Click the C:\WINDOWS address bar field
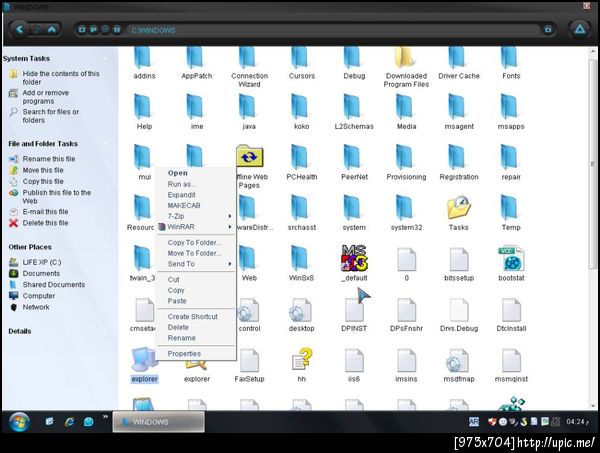 pos(332,30)
